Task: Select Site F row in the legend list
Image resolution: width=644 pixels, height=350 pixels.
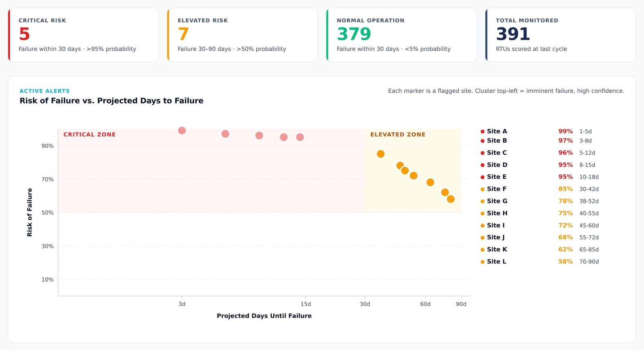Action: pos(540,189)
